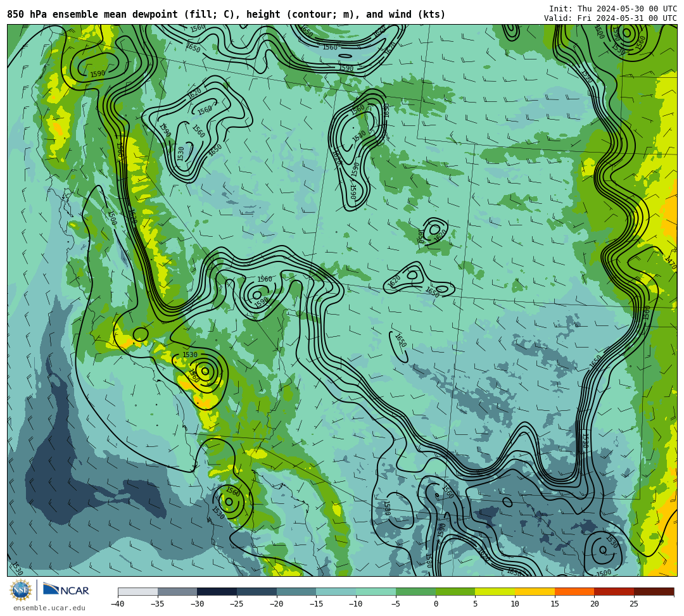Screen dimensions: 684x616
Task: Click the -30 colorbar tick label
Action: coord(197,604)
